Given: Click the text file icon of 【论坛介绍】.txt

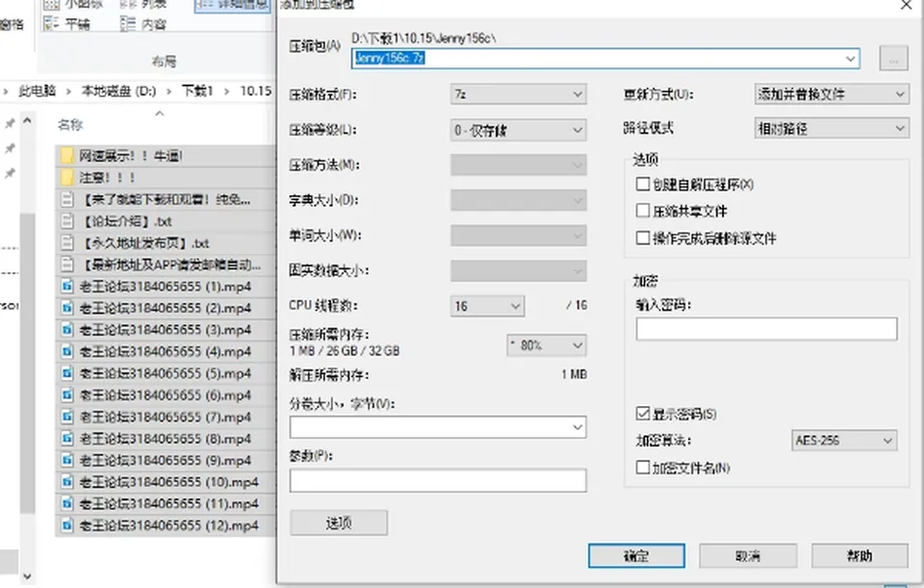Looking at the screenshot, I should tap(67, 221).
